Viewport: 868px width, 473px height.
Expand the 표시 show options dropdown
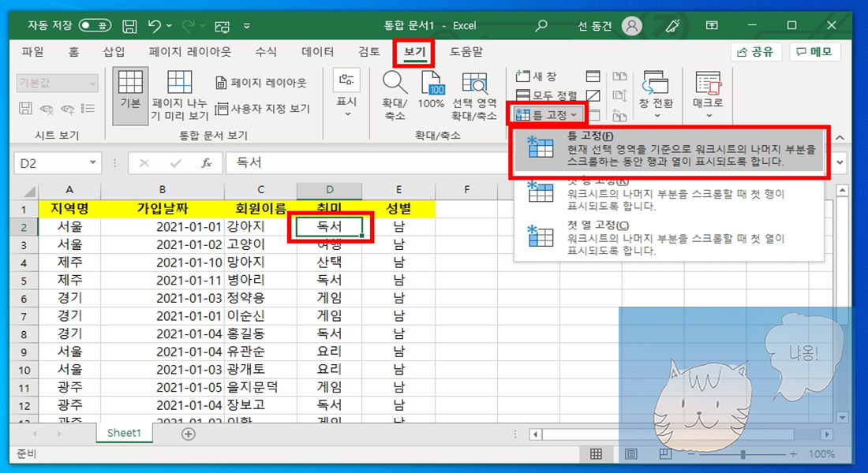pyautogui.click(x=347, y=94)
